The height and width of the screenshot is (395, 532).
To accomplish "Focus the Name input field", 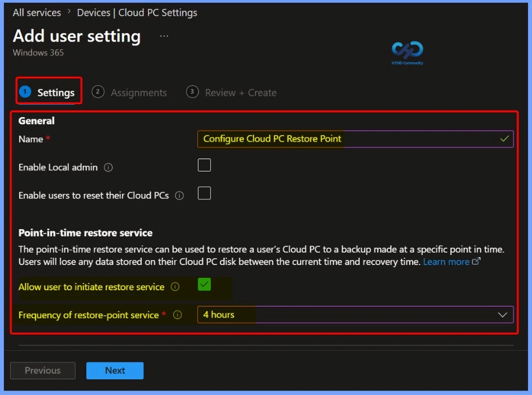I will [355, 139].
